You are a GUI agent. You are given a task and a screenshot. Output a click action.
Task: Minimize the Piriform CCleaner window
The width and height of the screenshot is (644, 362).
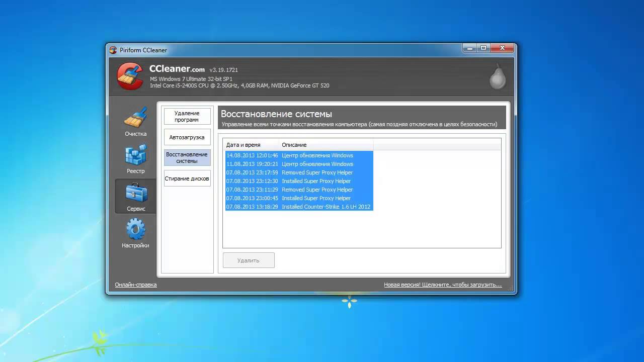click(x=469, y=48)
